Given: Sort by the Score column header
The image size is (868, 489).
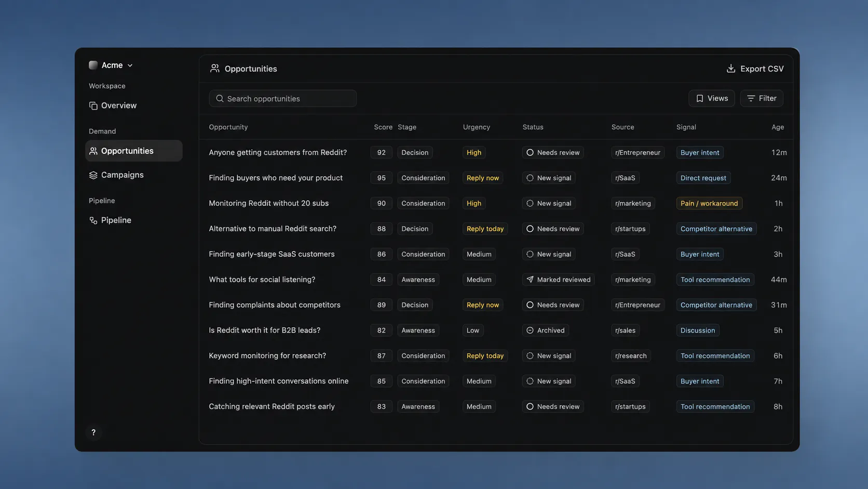Looking at the screenshot, I should (383, 127).
